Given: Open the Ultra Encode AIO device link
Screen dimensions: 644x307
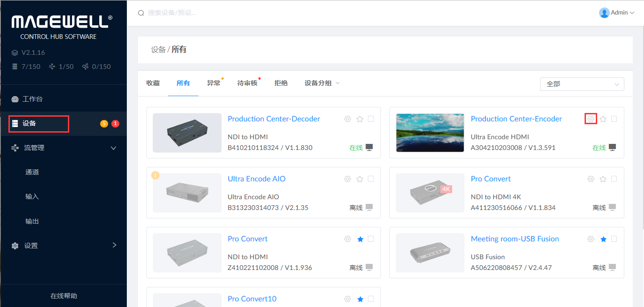Looking at the screenshot, I should coord(256,179).
